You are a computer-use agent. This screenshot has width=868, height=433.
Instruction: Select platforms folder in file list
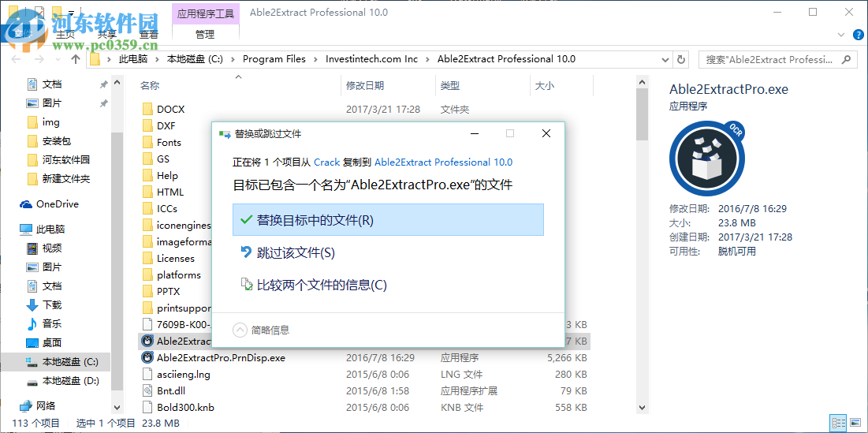[179, 274]
